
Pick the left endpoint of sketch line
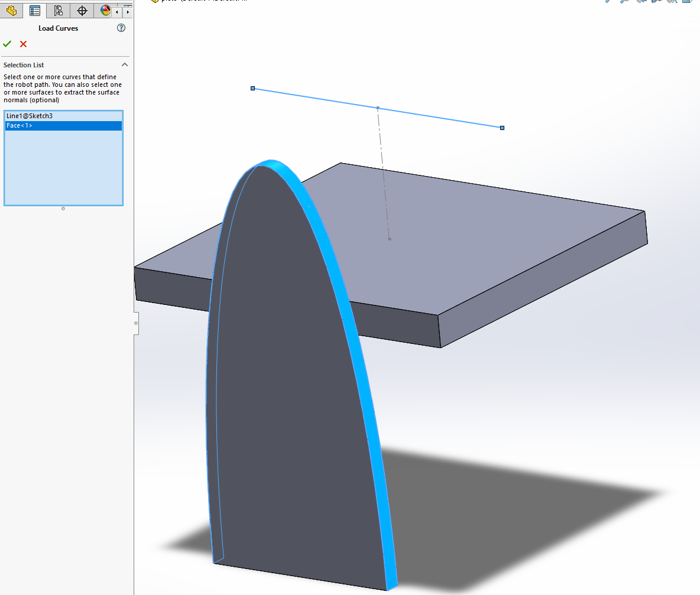(253, 89)
